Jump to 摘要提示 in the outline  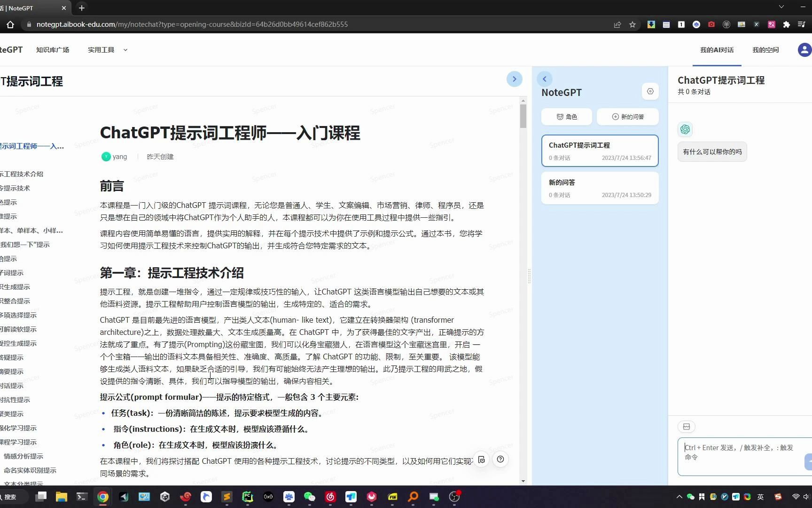(x=11, y=372)
